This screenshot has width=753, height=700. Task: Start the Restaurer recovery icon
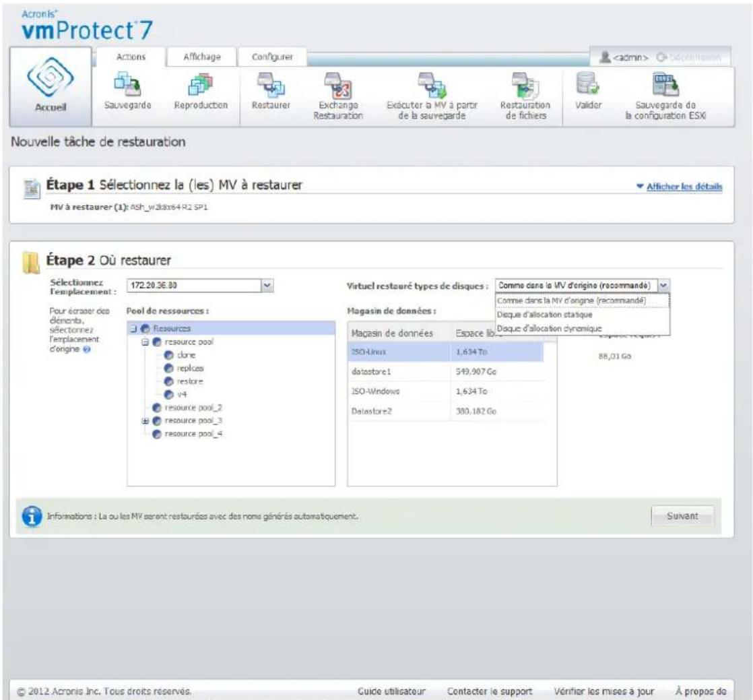pos(271,84)
